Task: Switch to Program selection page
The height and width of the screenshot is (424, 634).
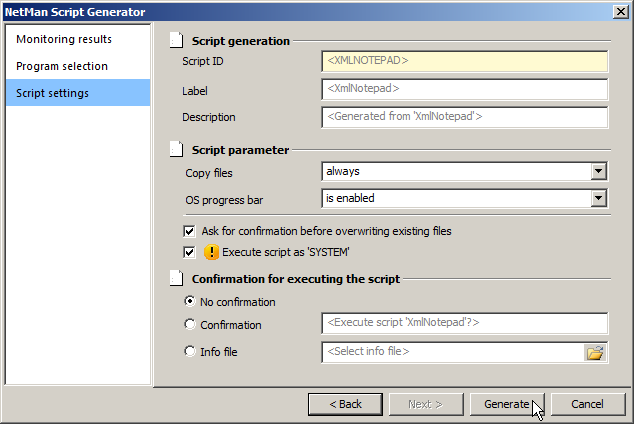Action: (x=62, y=66)
